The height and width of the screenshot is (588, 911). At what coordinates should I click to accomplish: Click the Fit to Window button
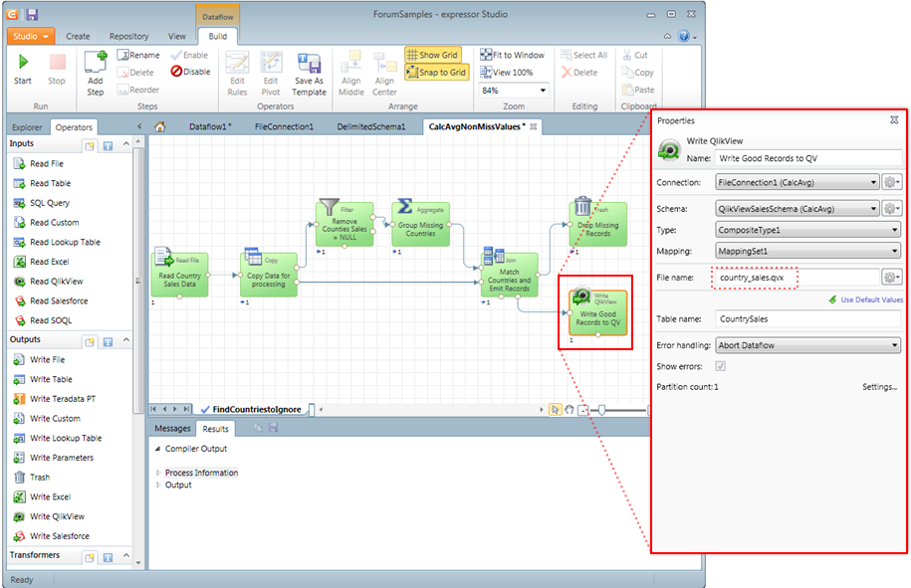click(x=512, y=55)
